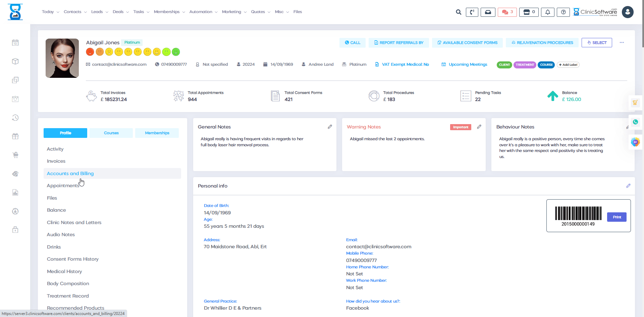Open the profile avatar in top right corner
This screenshot has width=644, height=317.
pos(627,12)
